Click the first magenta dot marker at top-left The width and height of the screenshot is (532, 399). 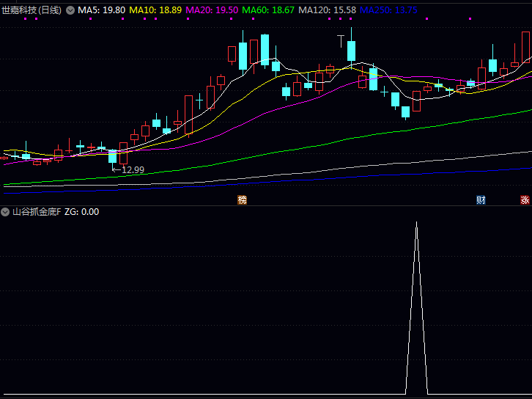[25, 20]
